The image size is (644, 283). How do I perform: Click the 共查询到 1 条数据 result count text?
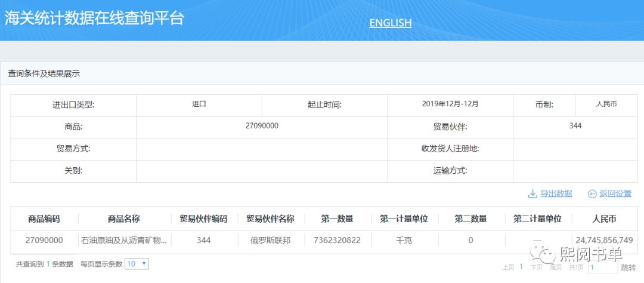pos(44,264)
